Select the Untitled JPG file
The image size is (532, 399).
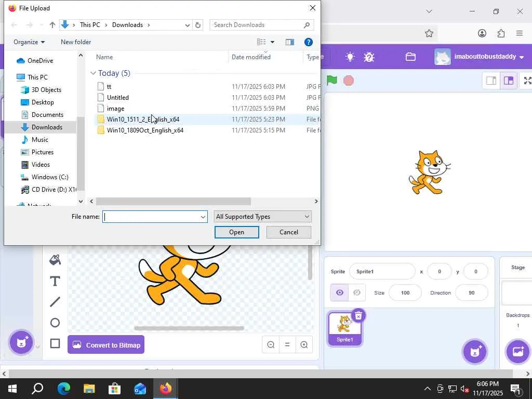pyautogui.click(x=118, y=97)
